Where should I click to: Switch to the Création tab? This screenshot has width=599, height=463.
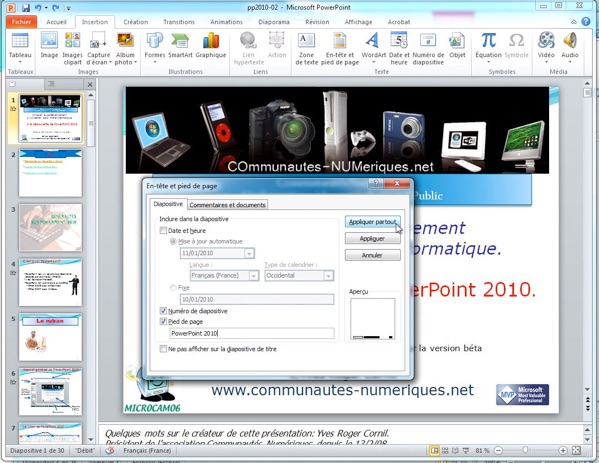tap(136, 22)
